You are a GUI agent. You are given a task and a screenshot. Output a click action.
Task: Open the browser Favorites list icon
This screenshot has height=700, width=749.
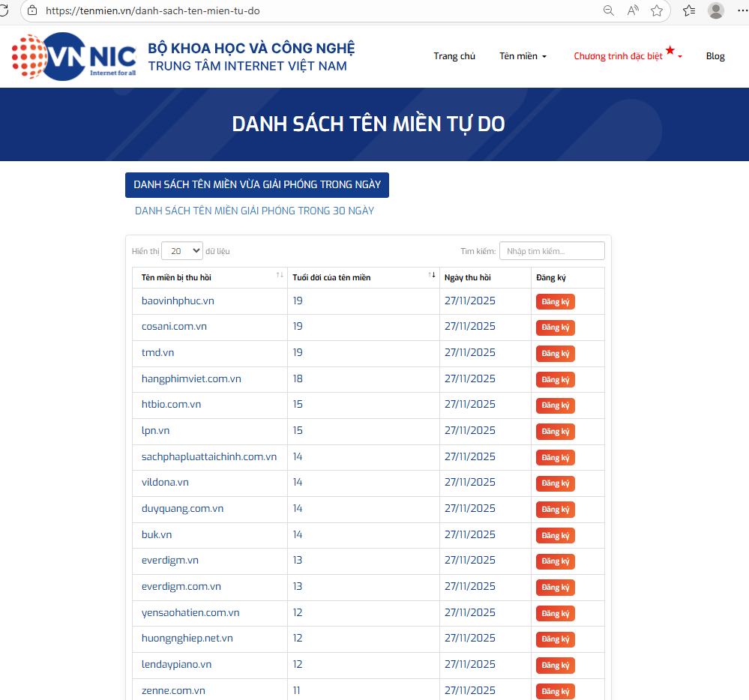[x=689, y=10]
